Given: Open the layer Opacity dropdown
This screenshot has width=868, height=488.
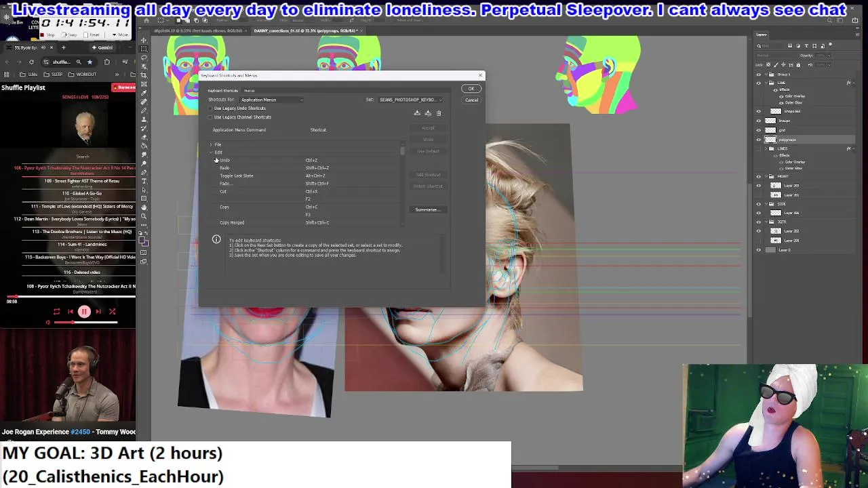Looking at the screenshot, I should 829,55.
